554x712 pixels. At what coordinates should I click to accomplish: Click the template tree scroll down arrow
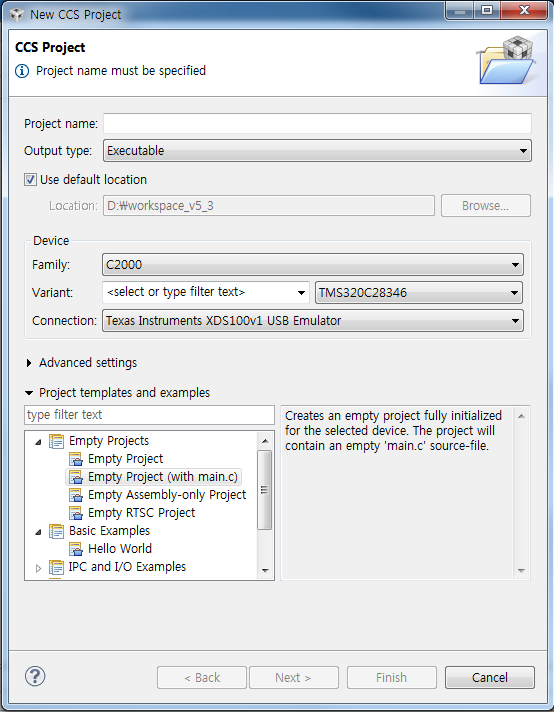coord(265,571)
